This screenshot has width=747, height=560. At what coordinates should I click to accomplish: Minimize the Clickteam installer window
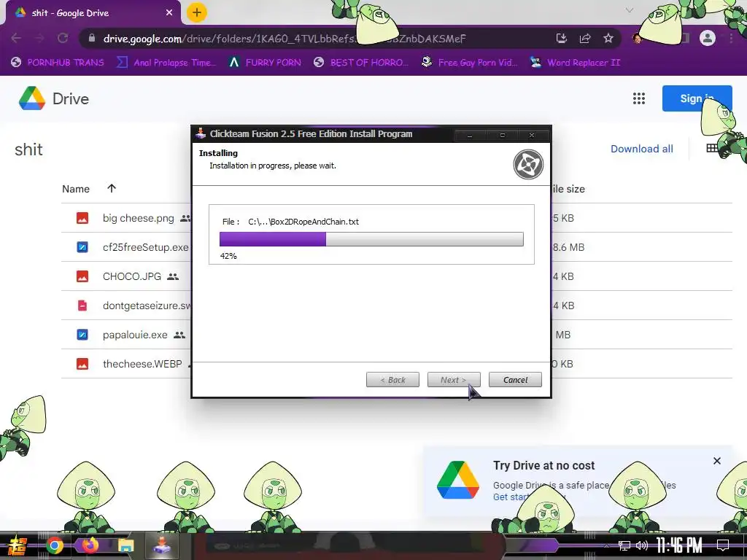pyautogui.click(x=470, y=135)
